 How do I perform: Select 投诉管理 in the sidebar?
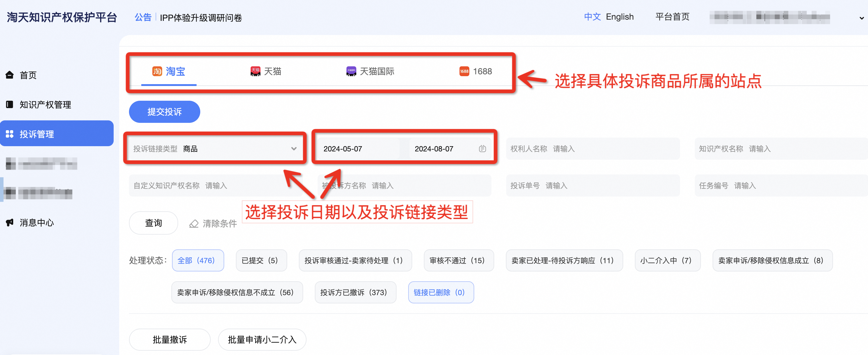[x=57, y=133]
